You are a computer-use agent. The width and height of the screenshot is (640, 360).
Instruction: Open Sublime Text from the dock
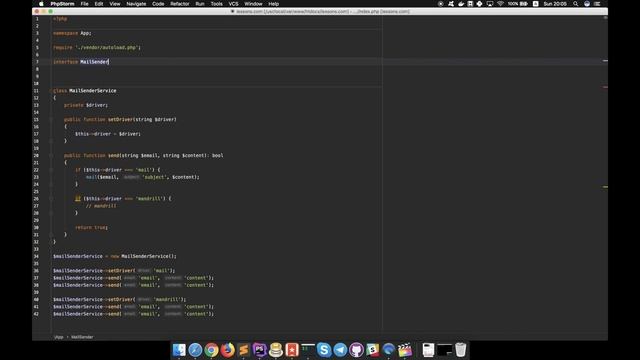[244, 350]
